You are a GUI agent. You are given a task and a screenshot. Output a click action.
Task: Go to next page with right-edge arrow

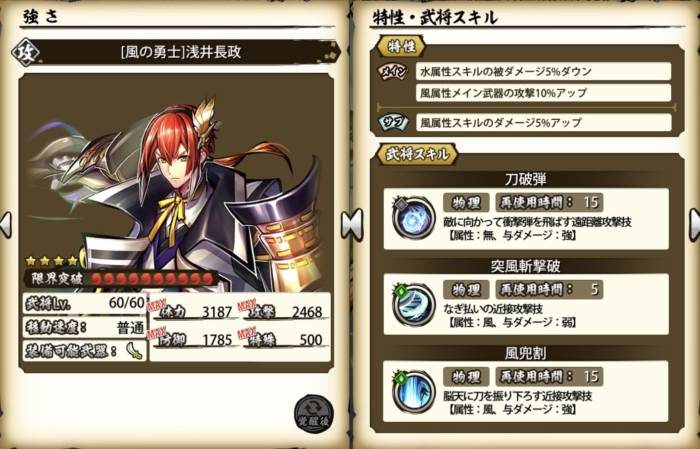point(694,224)
